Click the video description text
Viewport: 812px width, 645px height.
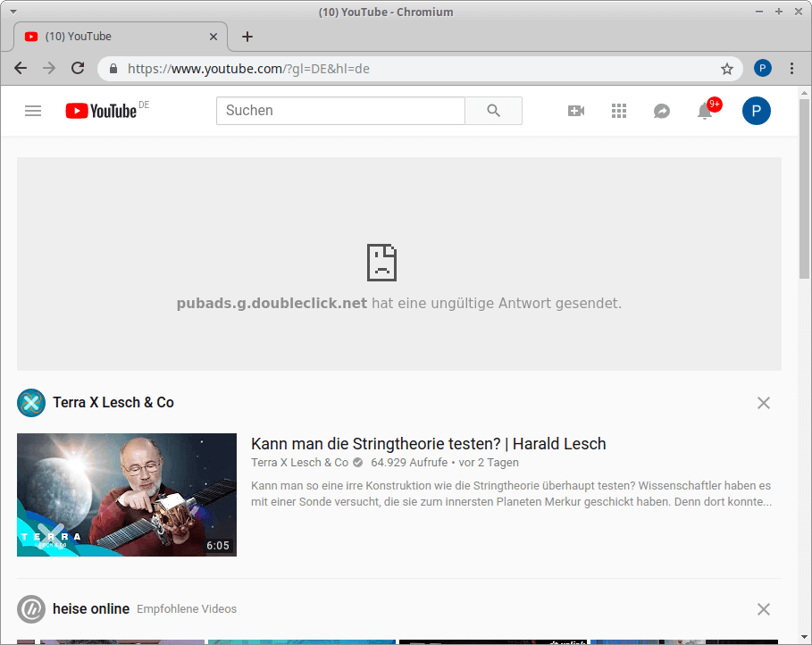point(512,494)
